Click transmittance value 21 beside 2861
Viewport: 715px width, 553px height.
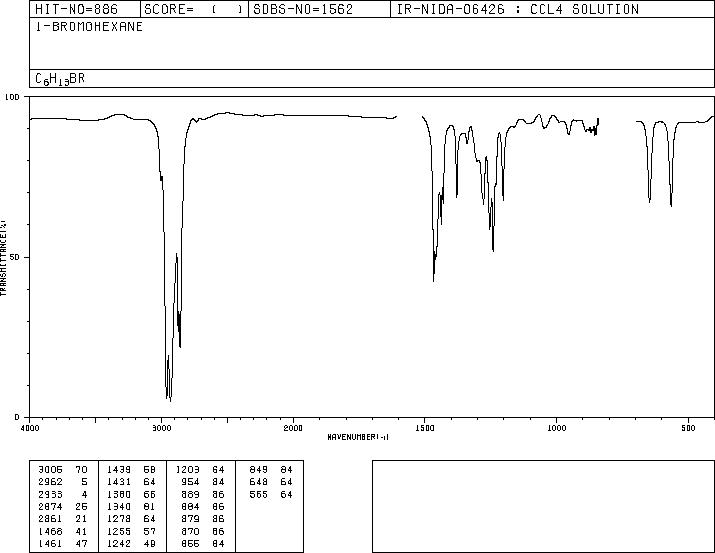point(81,519)
